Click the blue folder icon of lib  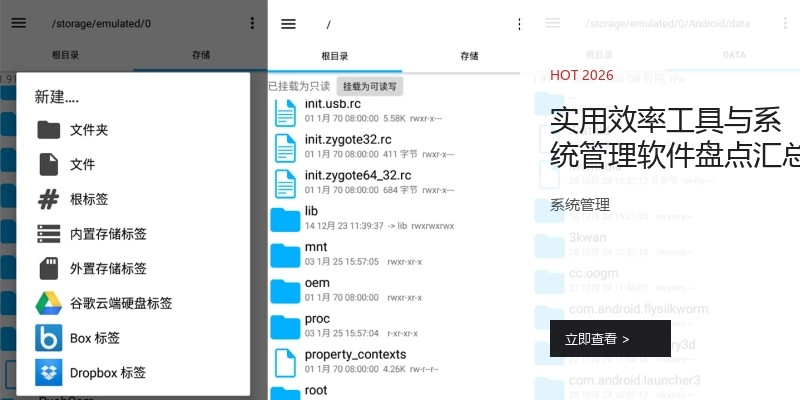pyautogui.click(x=285, y=219)
